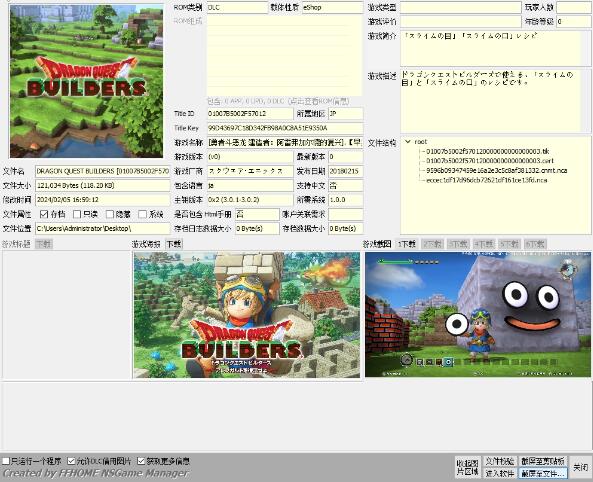The width and height of the screenshot is (593, 482).
Task: Click the 关闭 button
Action: [x=580, y=467]
